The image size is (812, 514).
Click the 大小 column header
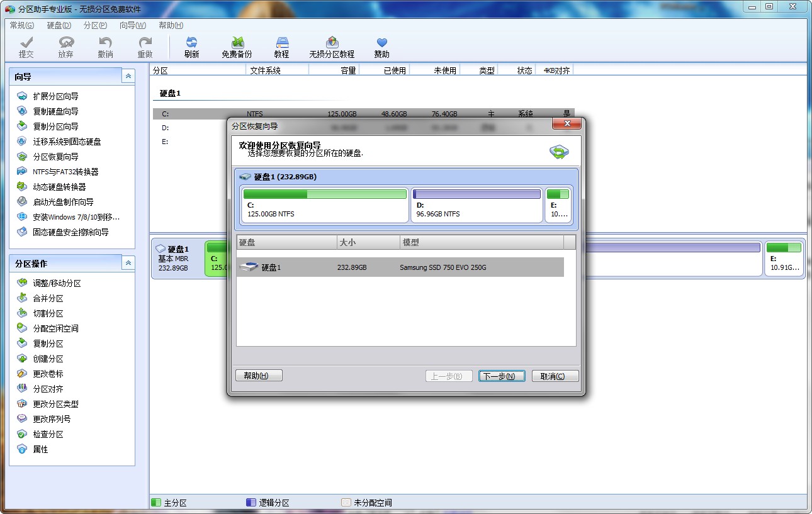click(368, 242)
